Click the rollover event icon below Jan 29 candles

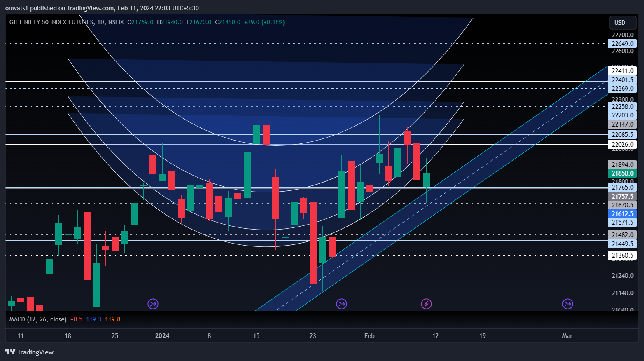click(x=341, y=304)
